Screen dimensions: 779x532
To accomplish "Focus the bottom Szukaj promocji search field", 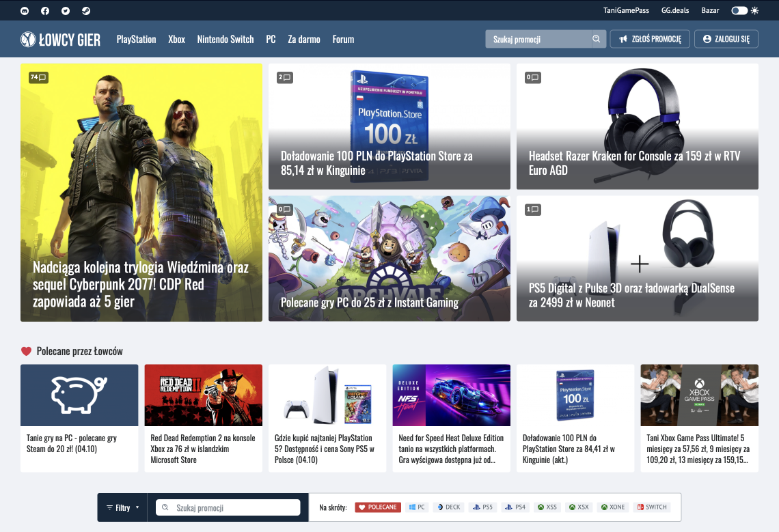I will [228, 507].
